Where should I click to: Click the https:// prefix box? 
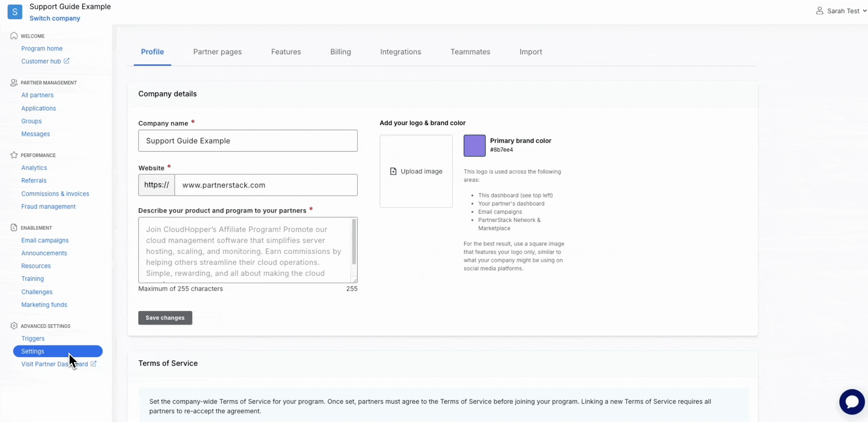[156, 185]
